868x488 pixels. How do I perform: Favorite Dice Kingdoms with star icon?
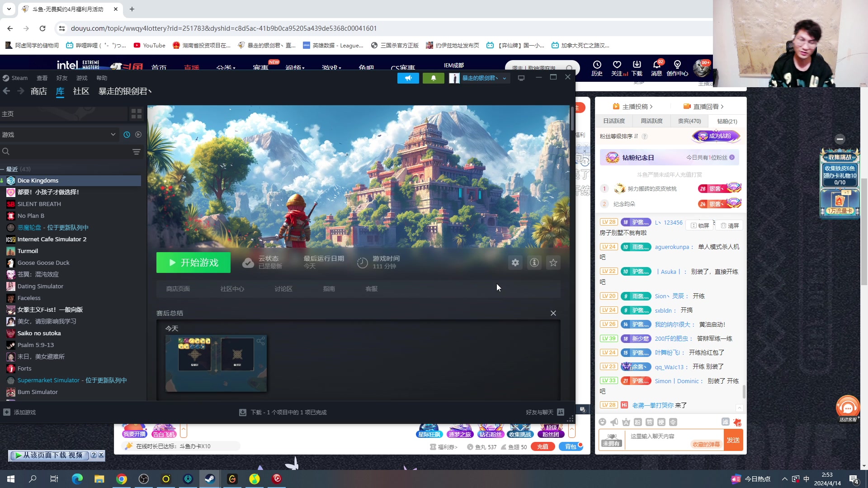553,263
